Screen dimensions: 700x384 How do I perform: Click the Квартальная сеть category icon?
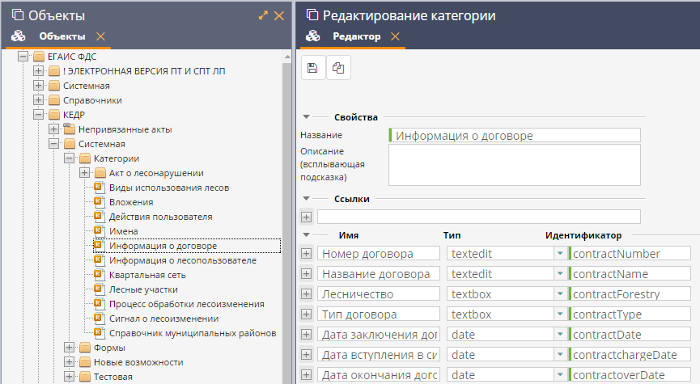(x=99, y=275)
